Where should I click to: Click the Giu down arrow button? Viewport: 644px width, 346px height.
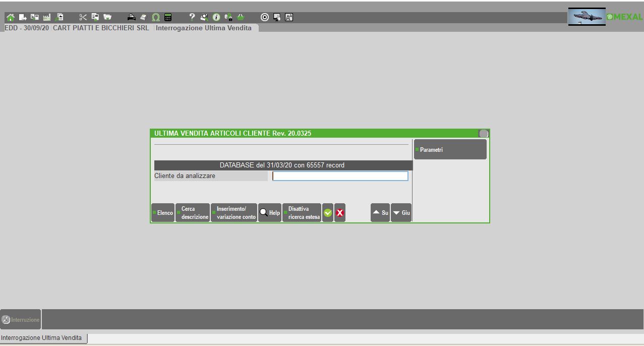coord(401,213)
